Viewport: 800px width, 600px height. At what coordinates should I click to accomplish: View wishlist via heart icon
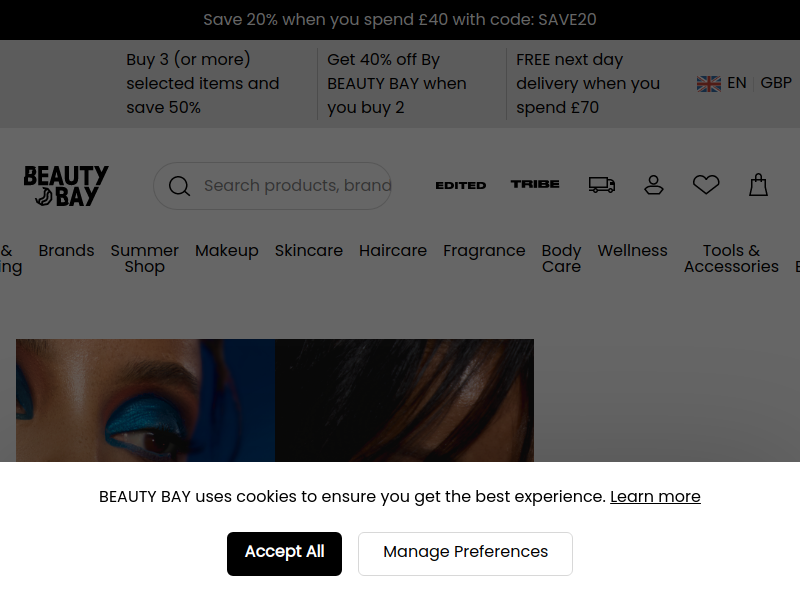point(706,185)
